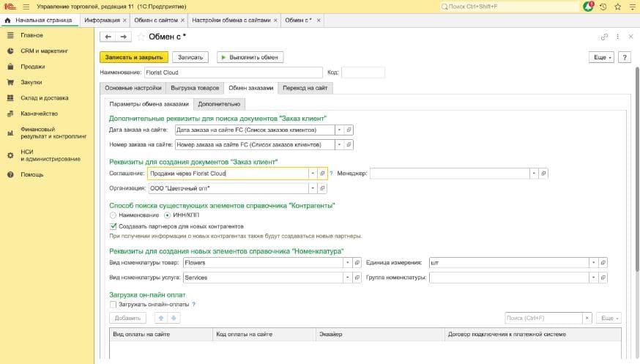Screen dimensions: 640x364
Task: Open linked Менеджер item
Action: click(x=543, y=174)
